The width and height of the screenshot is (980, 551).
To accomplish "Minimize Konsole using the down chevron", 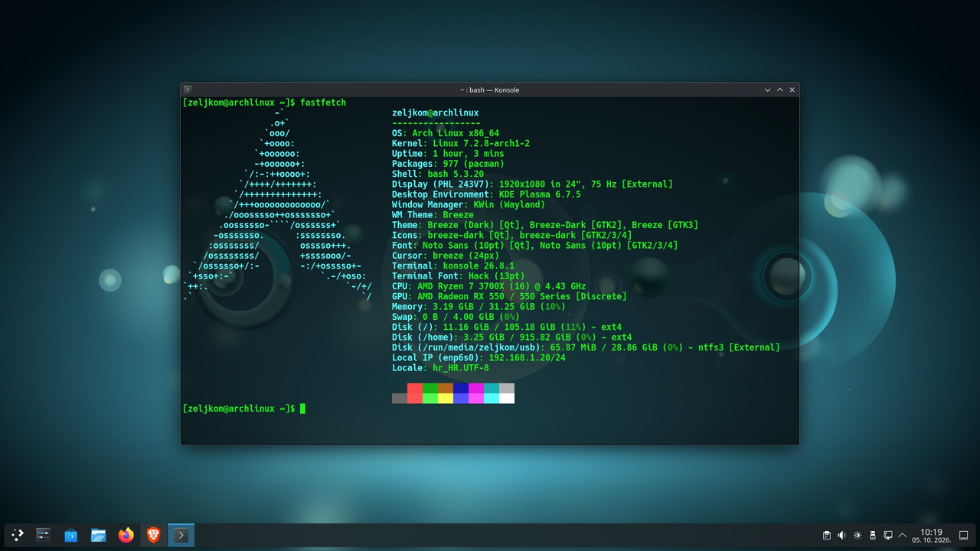I will (768, 90).
